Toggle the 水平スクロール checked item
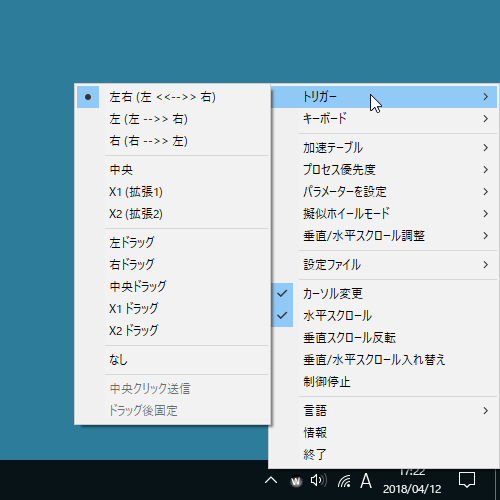Viewport: 500px width, 500px height. pos(384,315)
